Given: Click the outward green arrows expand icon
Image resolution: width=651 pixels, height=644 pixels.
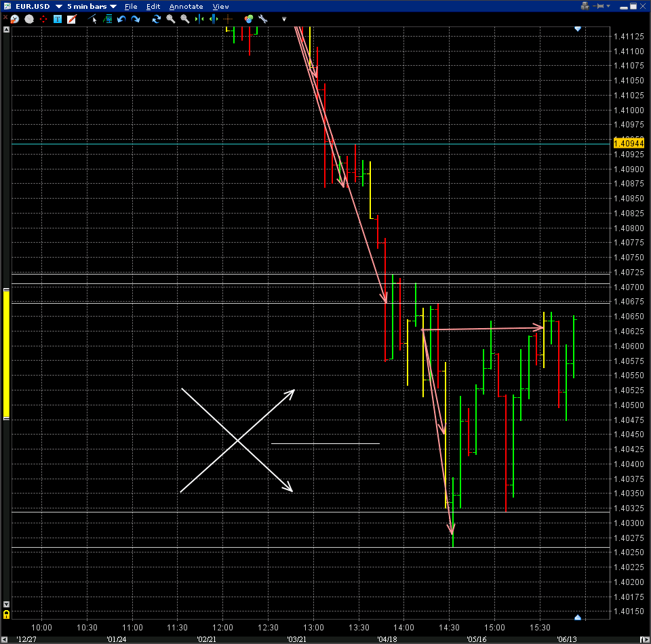Looking at the screenshot, I should tap(214, 19).
